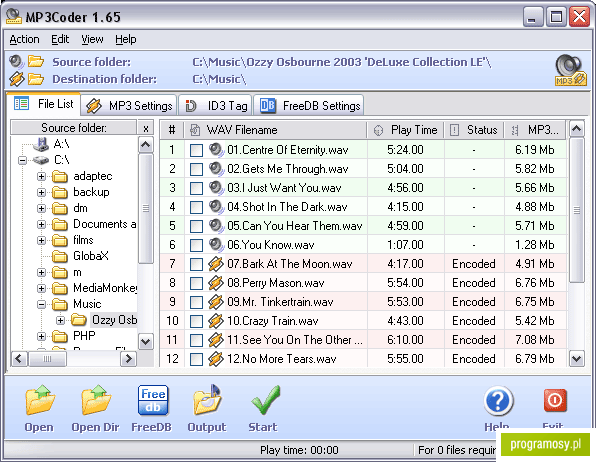Close the Source folder pane with x button
596x462 pixels.
[x=146, y=128]
